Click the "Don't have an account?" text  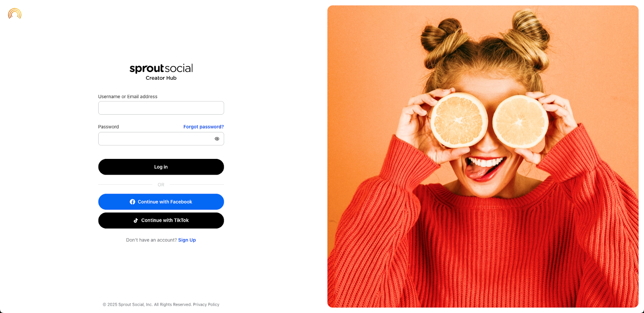[x=151, y=240]
